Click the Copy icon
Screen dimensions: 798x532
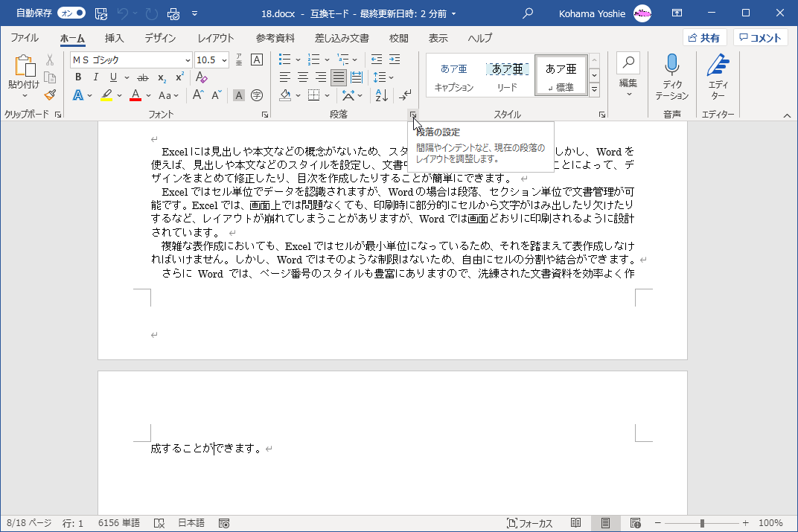tap(50, 77)
